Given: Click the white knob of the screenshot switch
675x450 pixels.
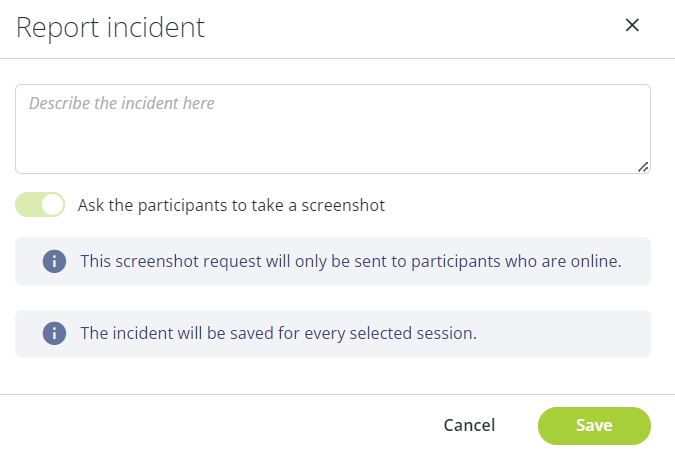Looking at the screenshot, I should [x=53, y=205].
